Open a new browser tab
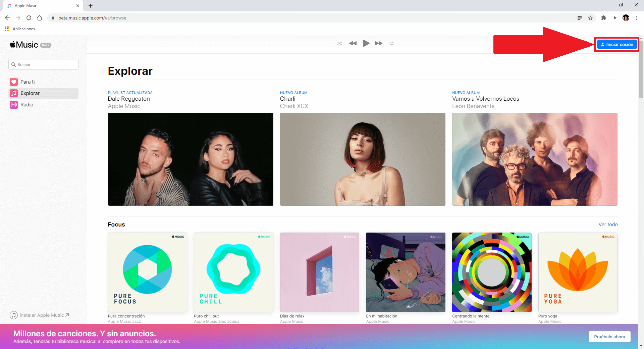The image size is (644, 349). point(91,6)
